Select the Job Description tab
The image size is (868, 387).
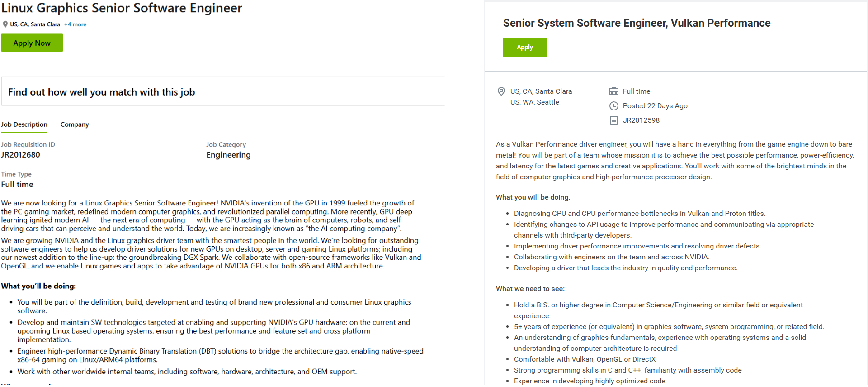point(24,124)
